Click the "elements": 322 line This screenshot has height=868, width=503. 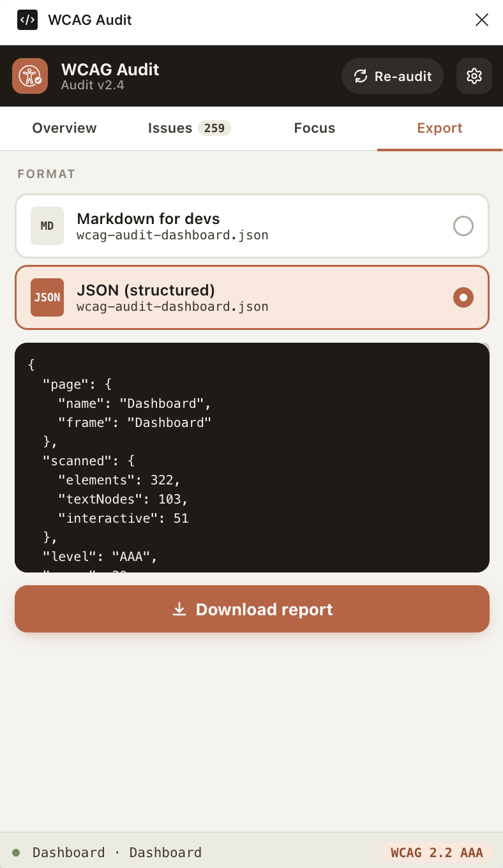pos(119,480)
